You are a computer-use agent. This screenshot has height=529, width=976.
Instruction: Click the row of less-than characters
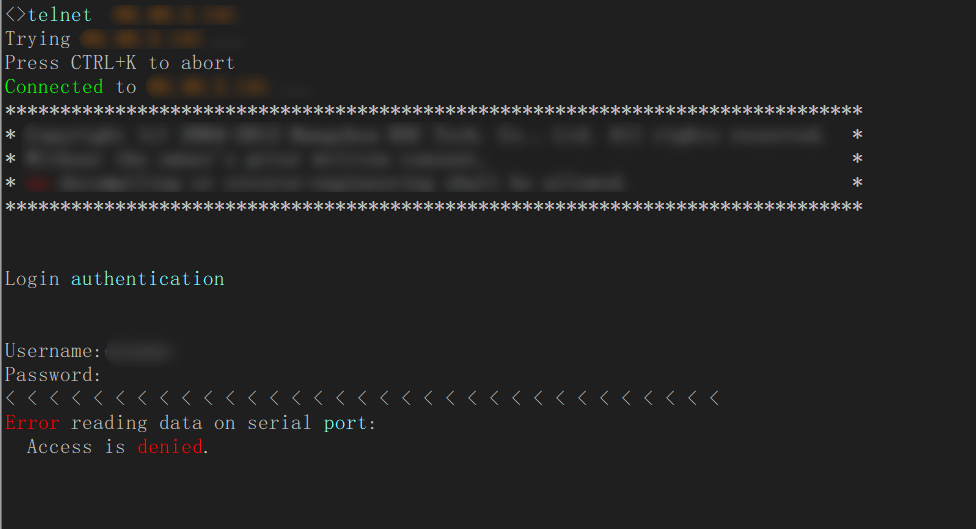click(x=362, y=399)
